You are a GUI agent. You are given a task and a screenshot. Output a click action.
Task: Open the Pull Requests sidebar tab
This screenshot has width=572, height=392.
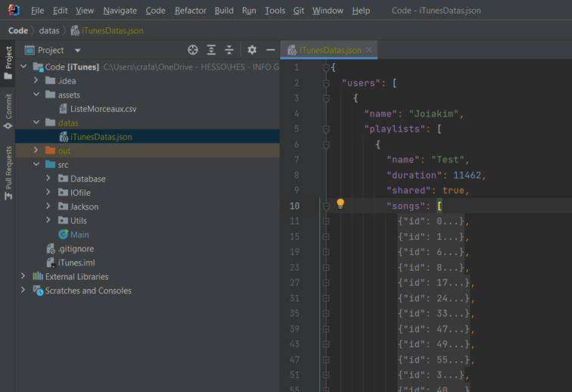pyautogui.click(x=8, y=173)
